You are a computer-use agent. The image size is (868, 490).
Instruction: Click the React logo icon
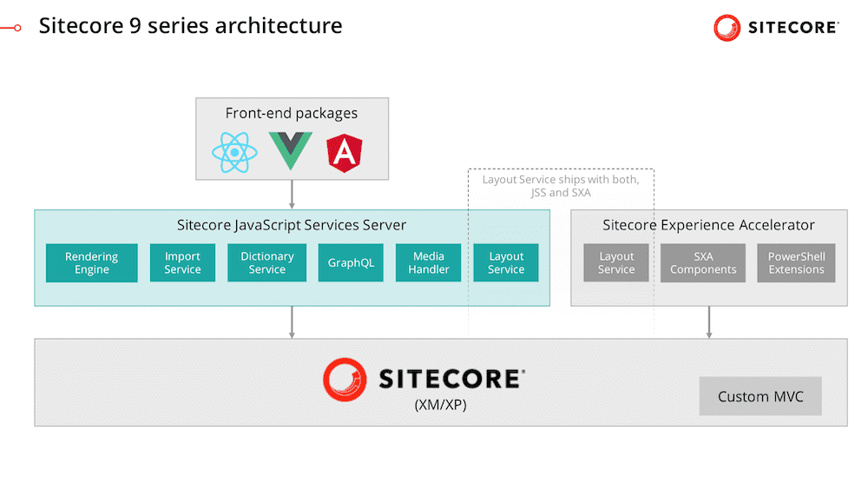[x=234, y=152]
